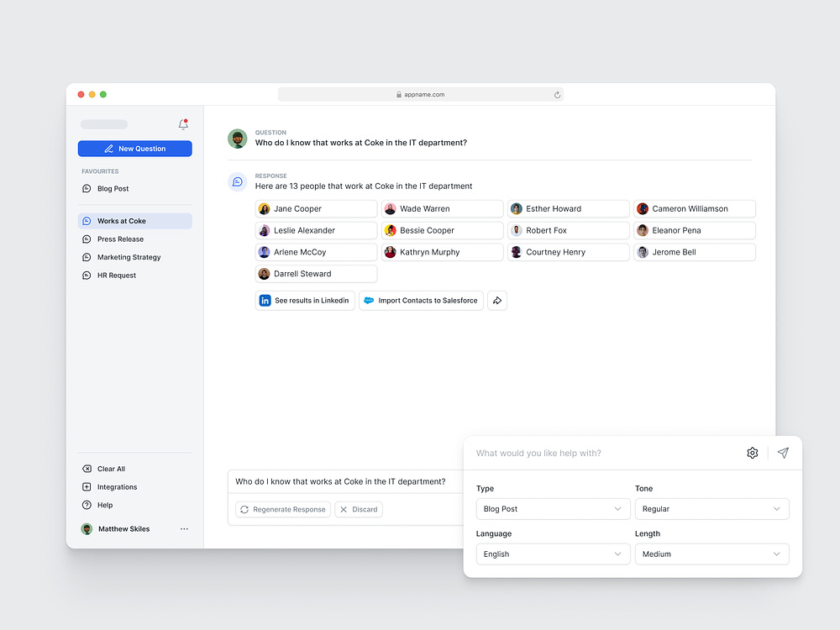Click the question text input box
The image size is (840, 630).
(x=345, y=481)
